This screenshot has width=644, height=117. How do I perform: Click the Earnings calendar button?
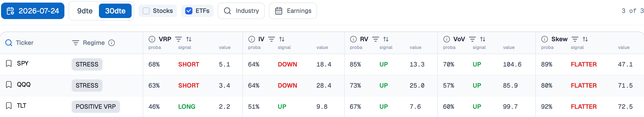pyautogui.click(x=293, y=11)
